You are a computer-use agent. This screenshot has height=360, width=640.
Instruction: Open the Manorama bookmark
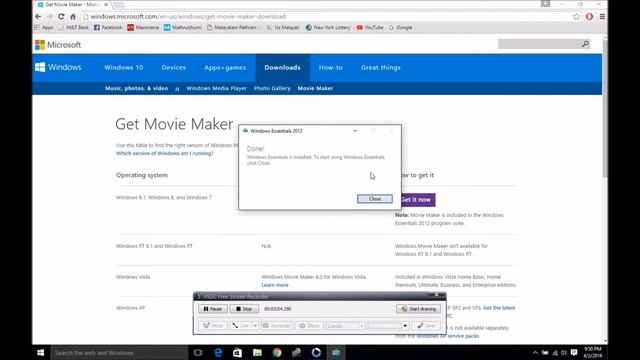[x=143, y=27]
